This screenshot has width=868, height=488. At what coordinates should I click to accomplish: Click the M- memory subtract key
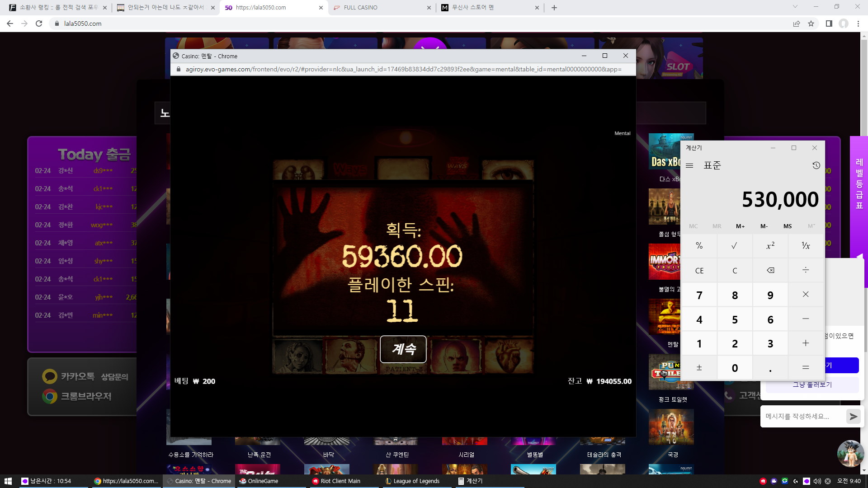click(x=764, y=226)
